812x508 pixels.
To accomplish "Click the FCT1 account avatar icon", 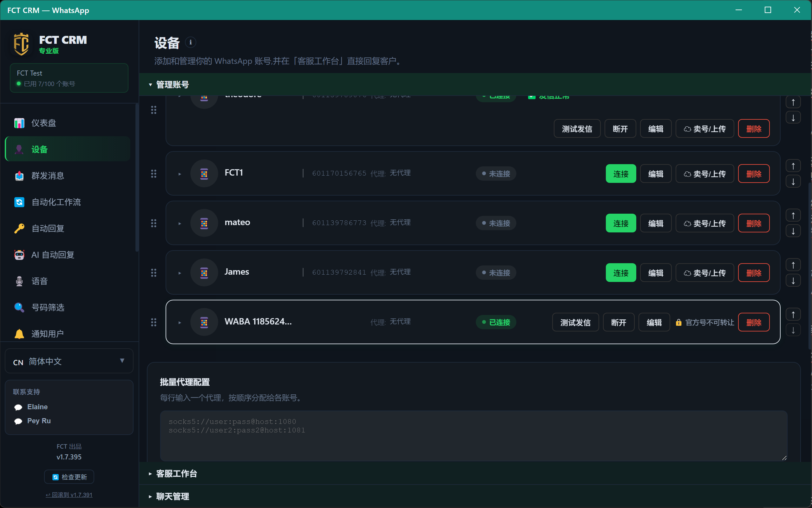I will (x=204, y=174).
